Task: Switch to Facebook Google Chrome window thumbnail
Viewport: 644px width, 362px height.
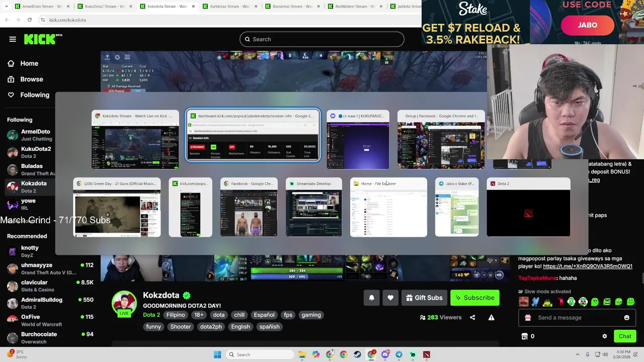Action: (x=249, y=207)
